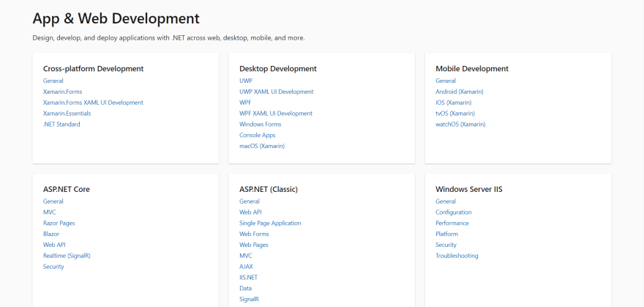
Task: Open the UWP link
Action: (246, 81)
